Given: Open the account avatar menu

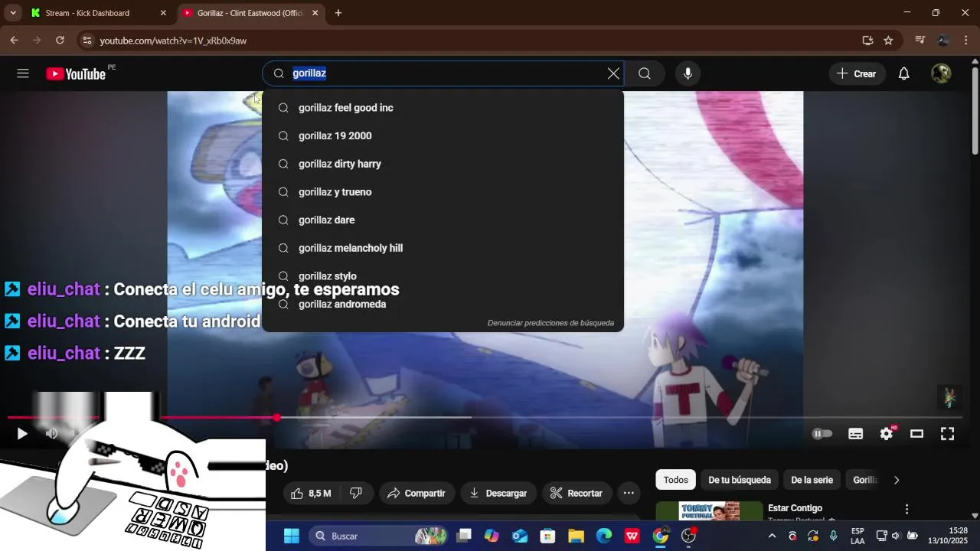Looking at the screenshot, I should click(941, 73).
